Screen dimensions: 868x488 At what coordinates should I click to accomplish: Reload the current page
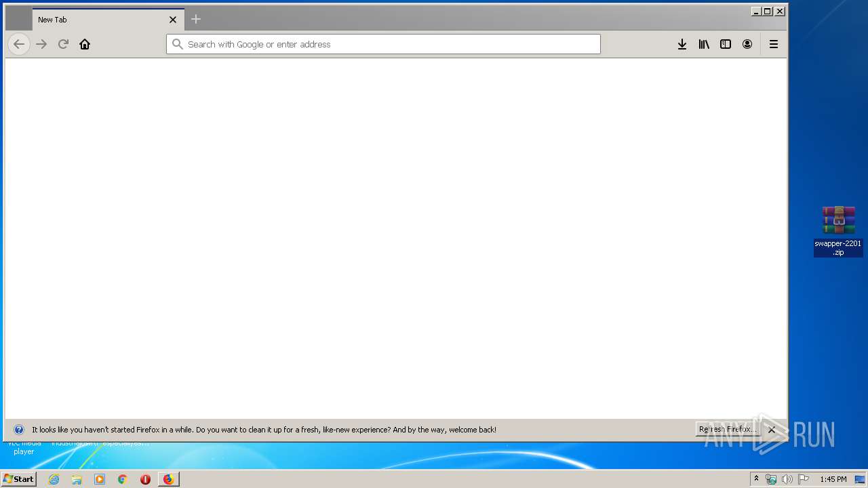pos(63,44)
